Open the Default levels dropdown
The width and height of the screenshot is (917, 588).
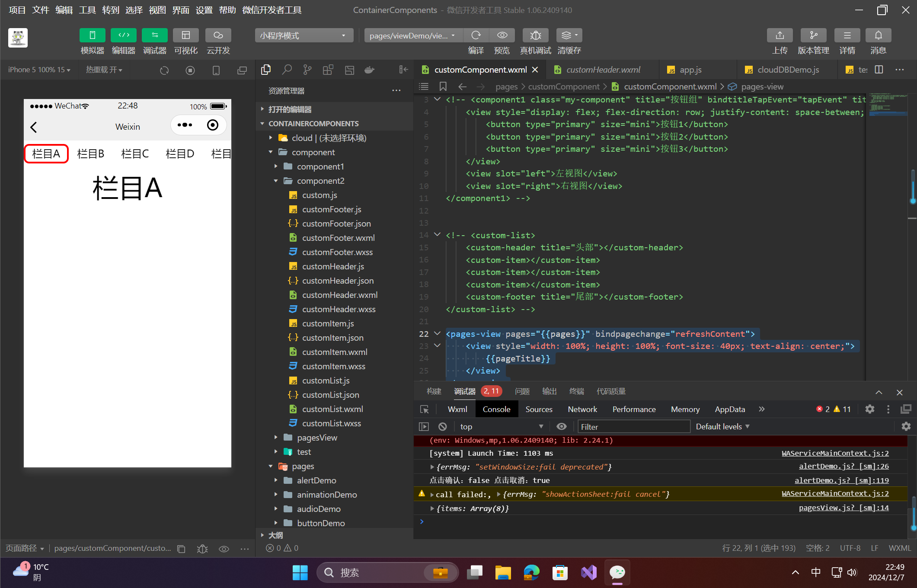(x=722, y=427)
